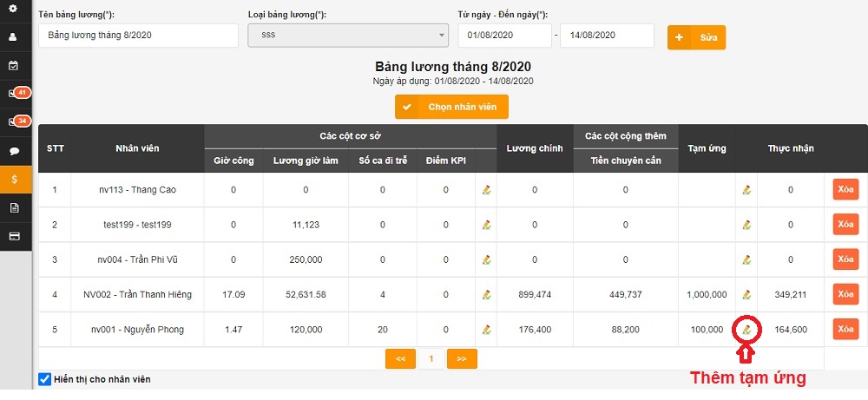Select the dollar salary sidebar icon

[x=13, y=179]
